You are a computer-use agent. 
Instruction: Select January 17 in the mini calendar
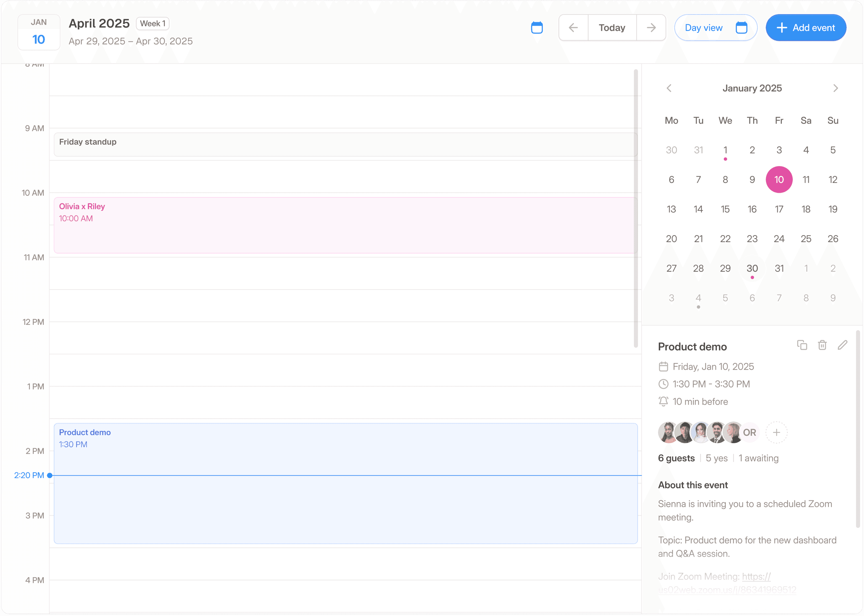779,209
